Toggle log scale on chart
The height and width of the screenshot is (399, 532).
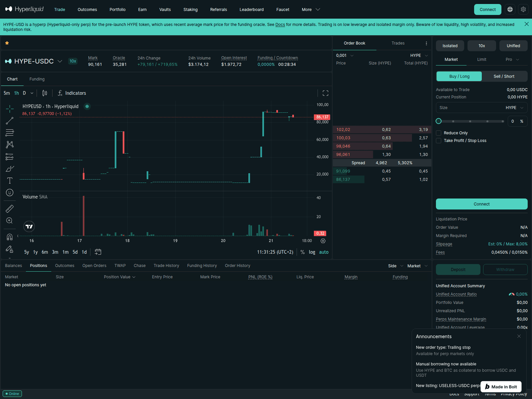[312, 252]
